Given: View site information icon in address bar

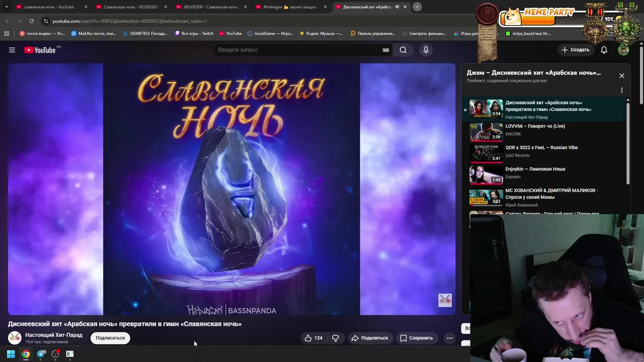Looking at the screenshot, I should [x=46, y=21].
